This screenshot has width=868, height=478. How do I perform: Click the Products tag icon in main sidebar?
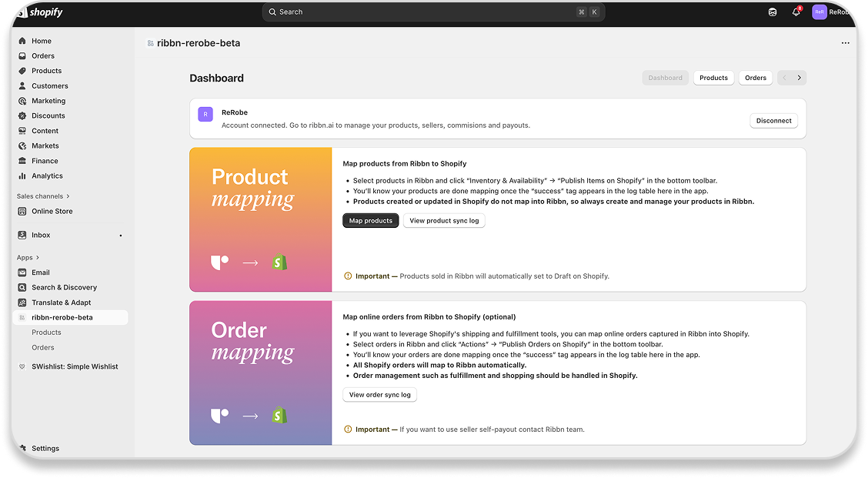(22, 71)
